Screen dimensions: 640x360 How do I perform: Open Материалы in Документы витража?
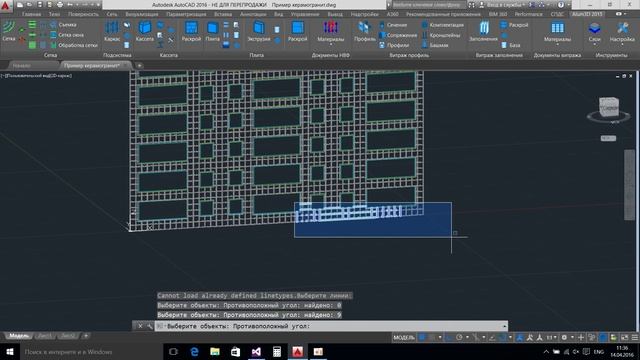click(557, 33)
